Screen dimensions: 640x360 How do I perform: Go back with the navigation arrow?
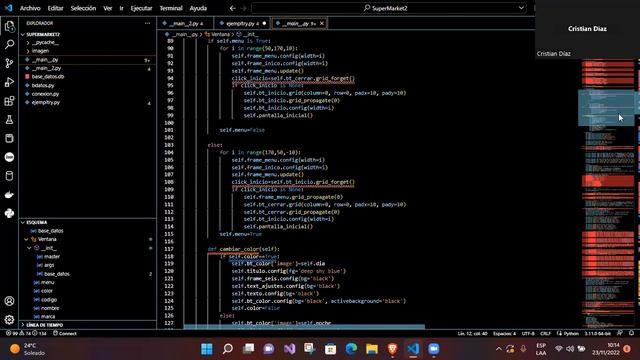coord(233,8)
